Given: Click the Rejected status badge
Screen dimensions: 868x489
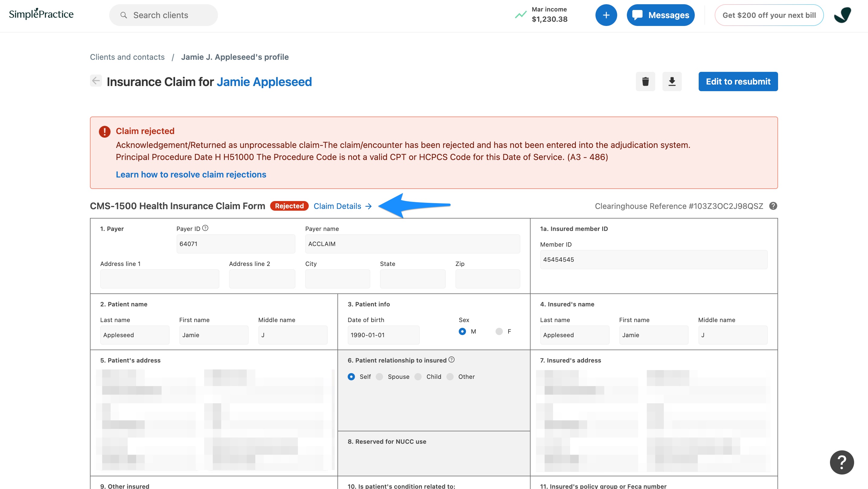Looking at the screenshot, I should coord(289,206).
